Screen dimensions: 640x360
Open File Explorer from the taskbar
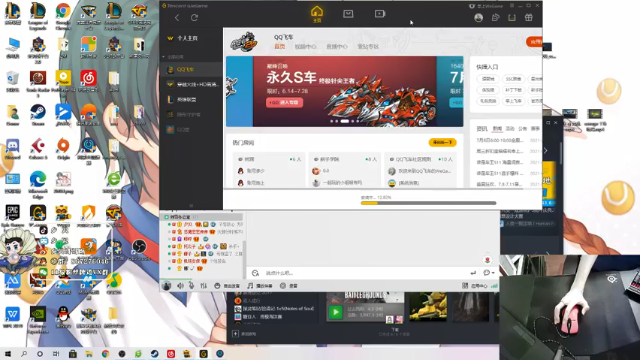tap(89, 354)
